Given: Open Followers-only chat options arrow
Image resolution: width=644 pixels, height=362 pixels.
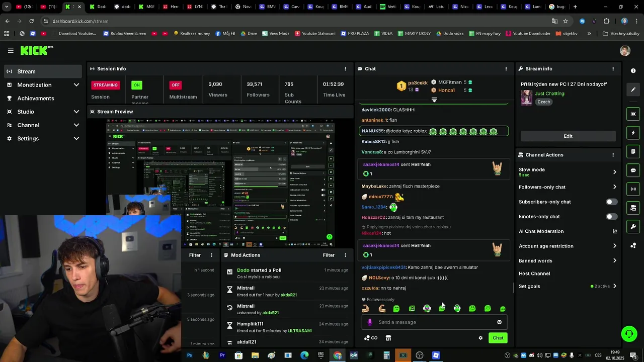Looking at the screenshot, I should pyautogui.click(x=614, y=187).
